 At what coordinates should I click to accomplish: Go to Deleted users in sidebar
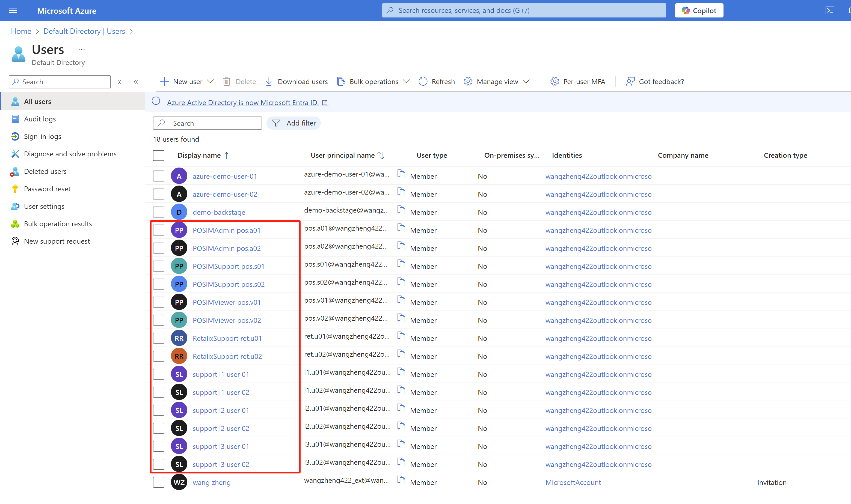coord(45,172)
